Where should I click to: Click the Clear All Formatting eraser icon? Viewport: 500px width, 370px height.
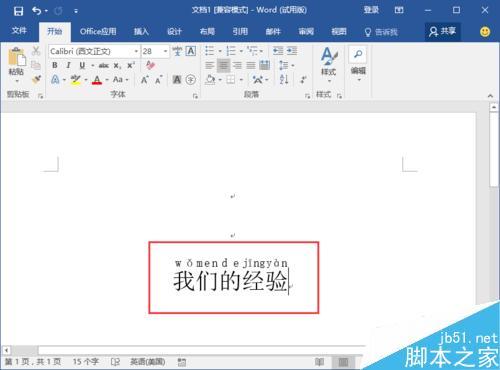click(x=150, y=65)
